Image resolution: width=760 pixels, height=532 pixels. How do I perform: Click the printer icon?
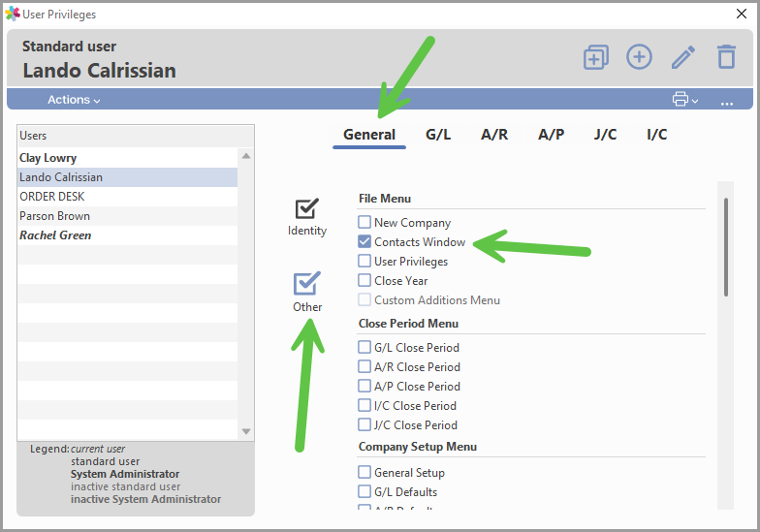[x=681, y=99]
